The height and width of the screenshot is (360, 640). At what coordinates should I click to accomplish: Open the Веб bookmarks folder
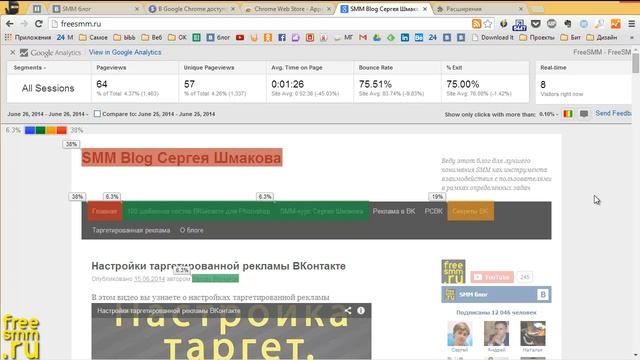(152, 38)
